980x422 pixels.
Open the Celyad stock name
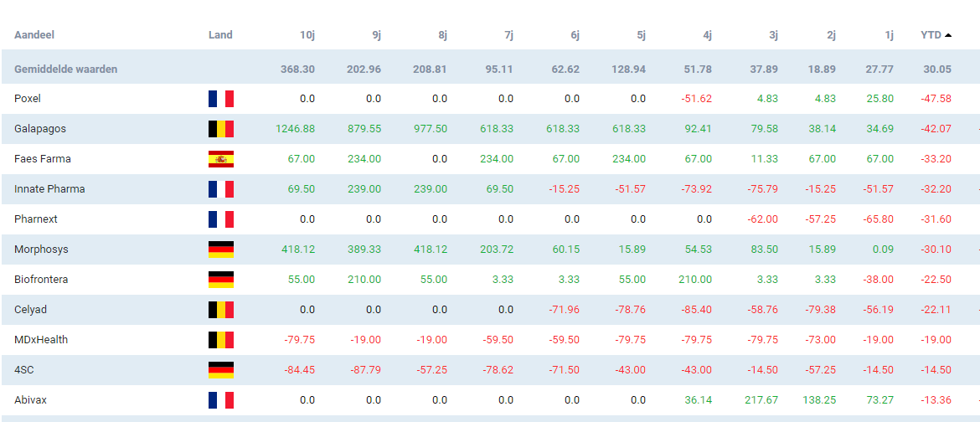[31, 310]
